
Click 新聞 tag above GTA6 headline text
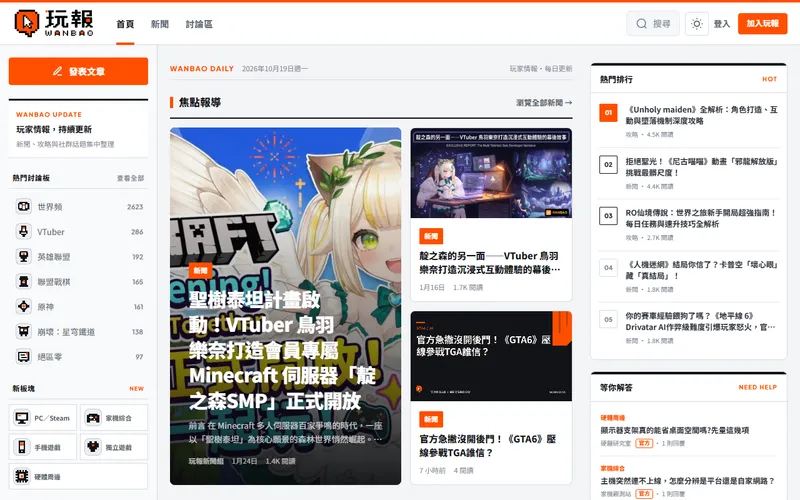pos(431,419)
